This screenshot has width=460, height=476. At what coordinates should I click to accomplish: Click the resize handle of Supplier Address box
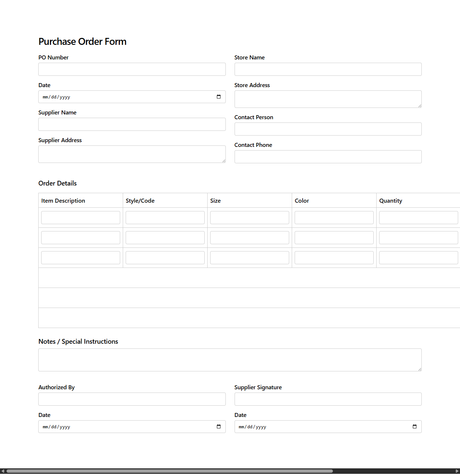224,161
